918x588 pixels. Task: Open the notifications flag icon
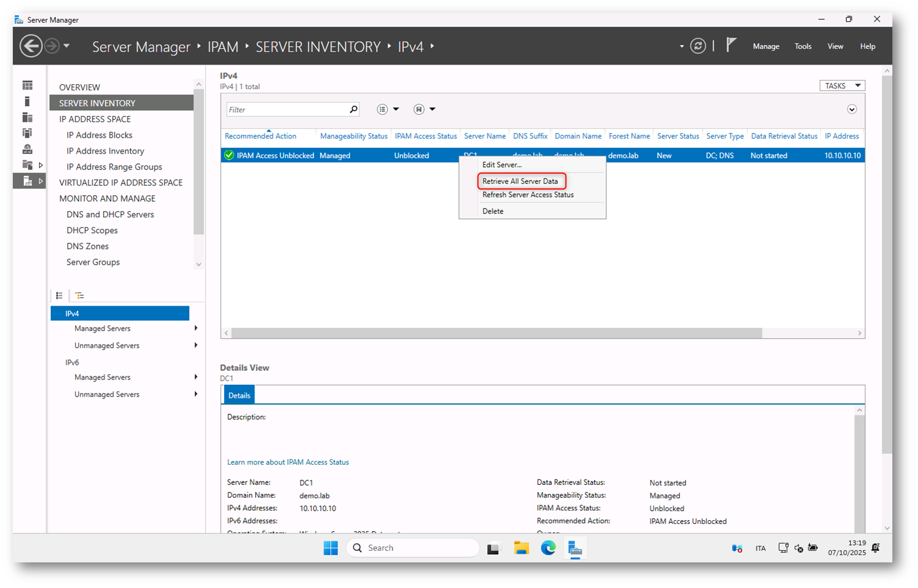tap(731, 45)
